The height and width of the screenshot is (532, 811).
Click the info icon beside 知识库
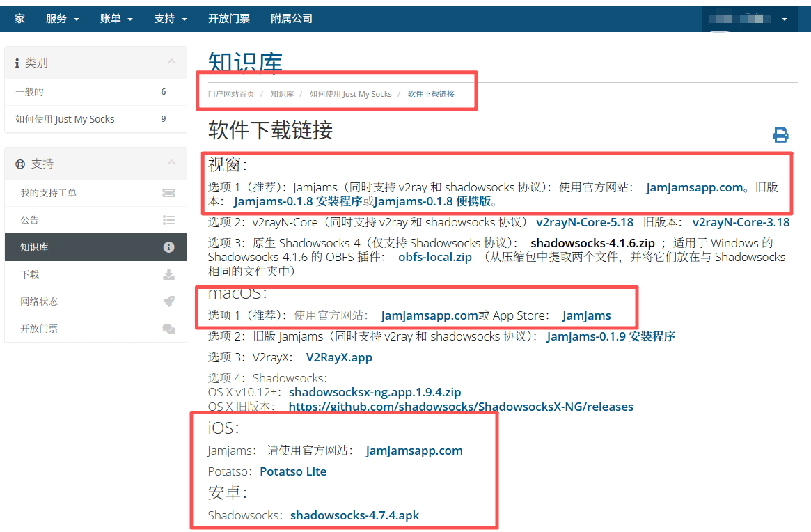point(168,247)
